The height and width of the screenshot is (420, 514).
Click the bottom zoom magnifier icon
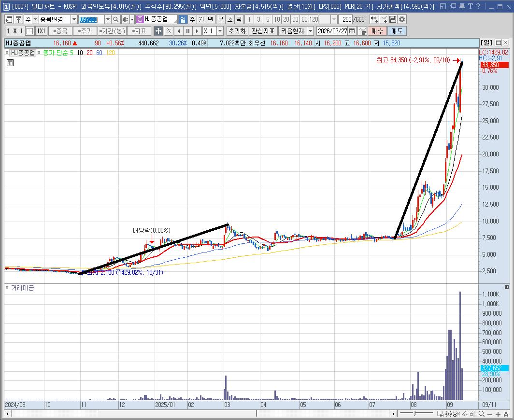coord(481,414)
